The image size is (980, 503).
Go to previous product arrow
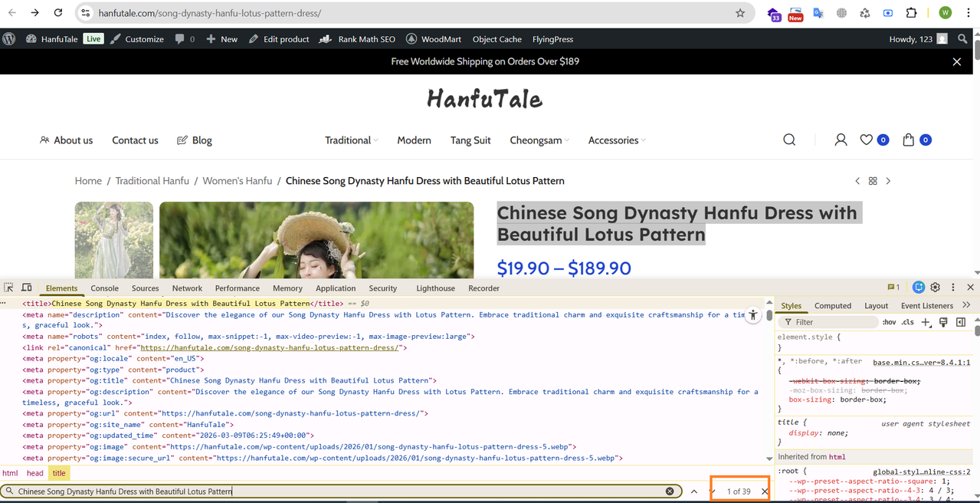[x=857, y=181]
